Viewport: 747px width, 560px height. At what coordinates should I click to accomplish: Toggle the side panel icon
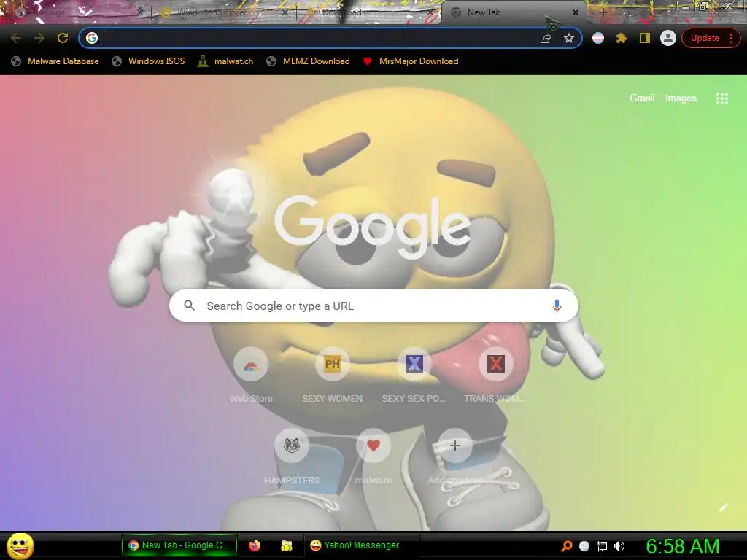[x=645, y=38]
